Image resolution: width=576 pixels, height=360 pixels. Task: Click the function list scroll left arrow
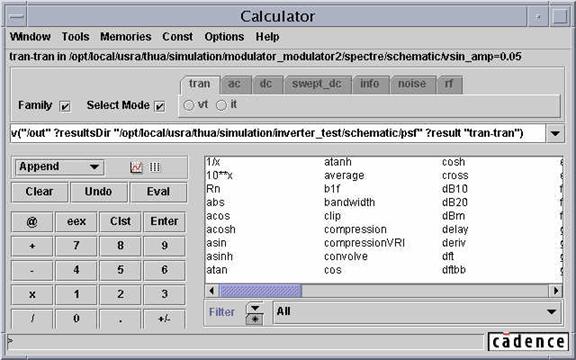(x=212, y=291)
